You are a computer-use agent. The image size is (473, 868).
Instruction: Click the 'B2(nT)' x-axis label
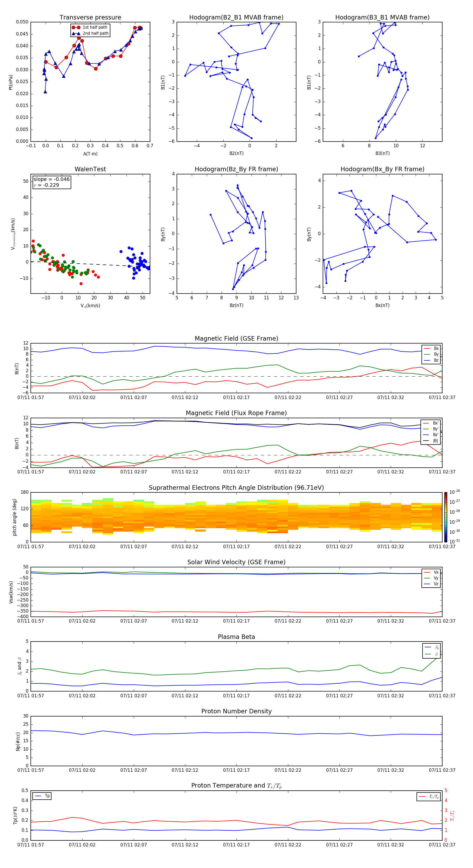236,153
